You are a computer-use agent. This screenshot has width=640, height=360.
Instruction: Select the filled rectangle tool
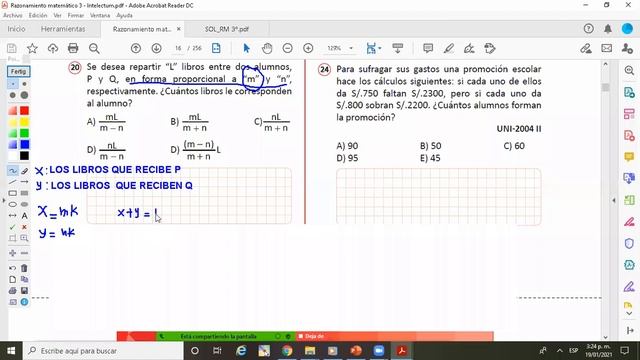[24, 193]
